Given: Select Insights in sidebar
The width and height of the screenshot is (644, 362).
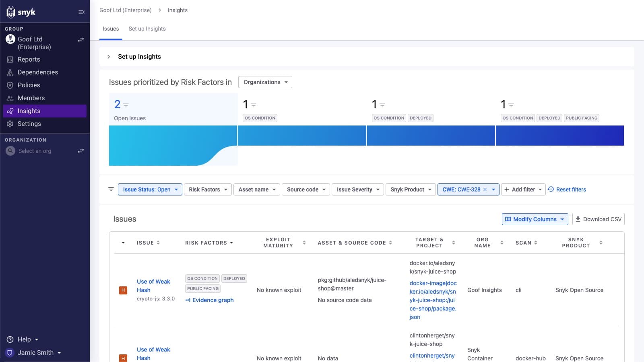Looking at the screenshot, I should 45,111.
